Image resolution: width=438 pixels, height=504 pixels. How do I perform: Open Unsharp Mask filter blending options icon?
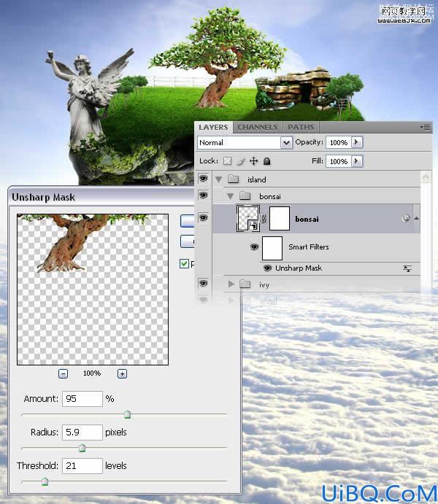click(x=407, y=268)
